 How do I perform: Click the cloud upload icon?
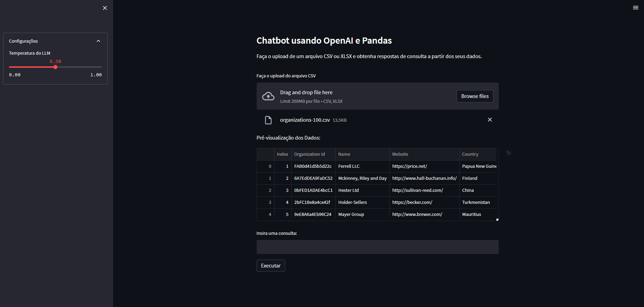(x=268, y=96)
